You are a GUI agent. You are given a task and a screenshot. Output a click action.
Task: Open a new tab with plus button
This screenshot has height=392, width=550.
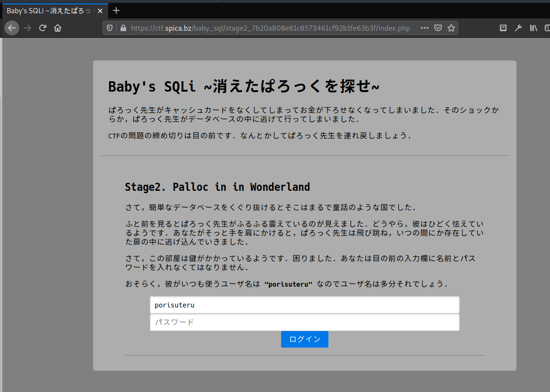[116, 10]
